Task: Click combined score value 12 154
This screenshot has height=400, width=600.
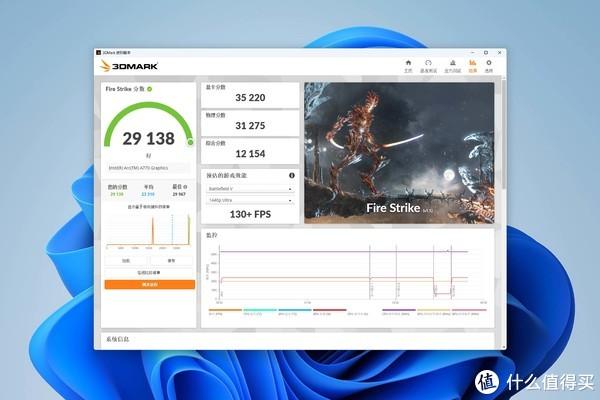Action: (250, 153)
